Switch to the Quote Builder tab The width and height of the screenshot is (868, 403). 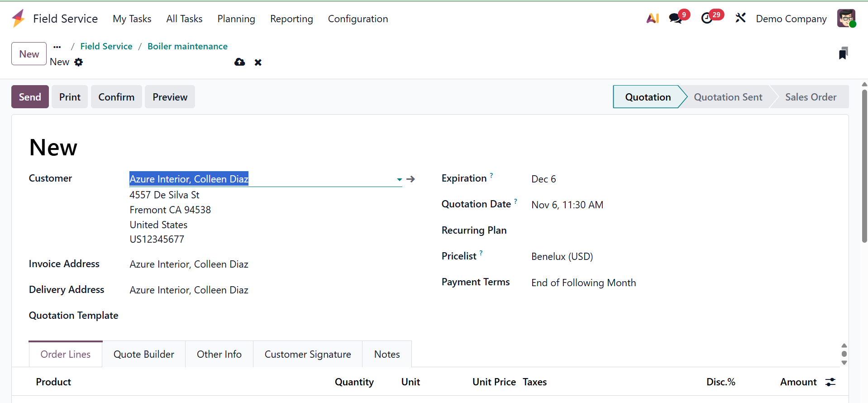coord(144,354)
